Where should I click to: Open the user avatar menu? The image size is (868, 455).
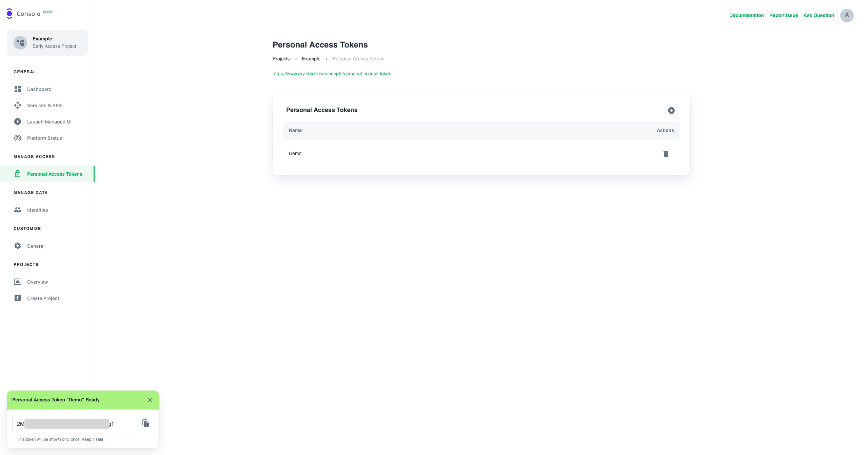pyautogui.click(x=847, y=15)
